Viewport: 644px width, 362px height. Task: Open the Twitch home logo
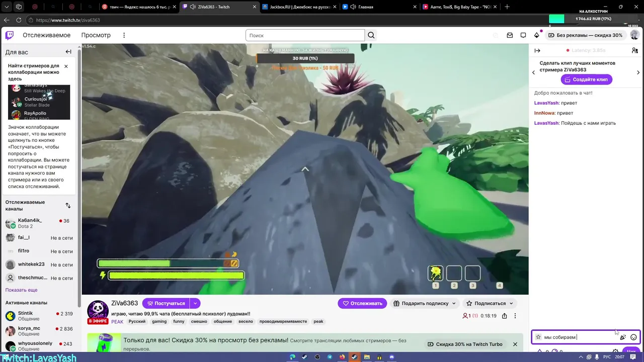[10, 35]
